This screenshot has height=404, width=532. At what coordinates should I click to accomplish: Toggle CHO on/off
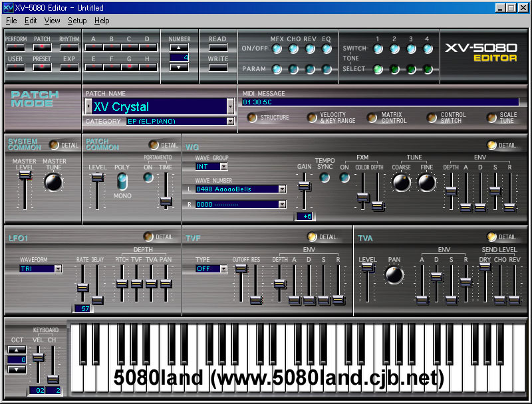click(293, 49)
